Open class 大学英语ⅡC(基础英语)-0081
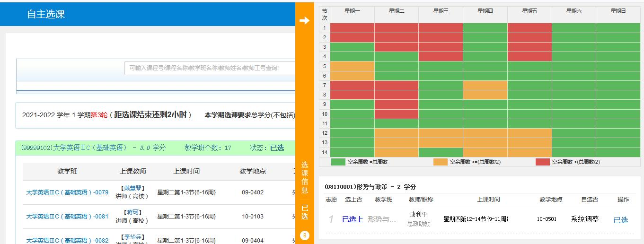 [x=67, y=217]
